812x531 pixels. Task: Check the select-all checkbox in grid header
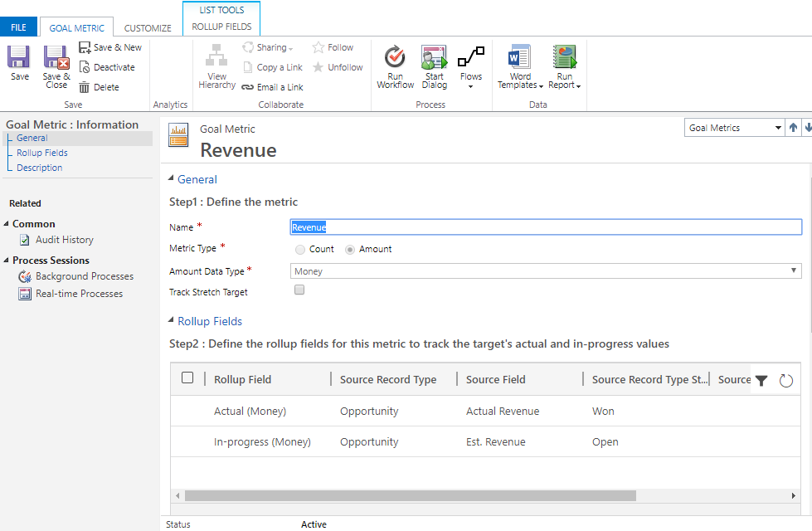(187, 378)
